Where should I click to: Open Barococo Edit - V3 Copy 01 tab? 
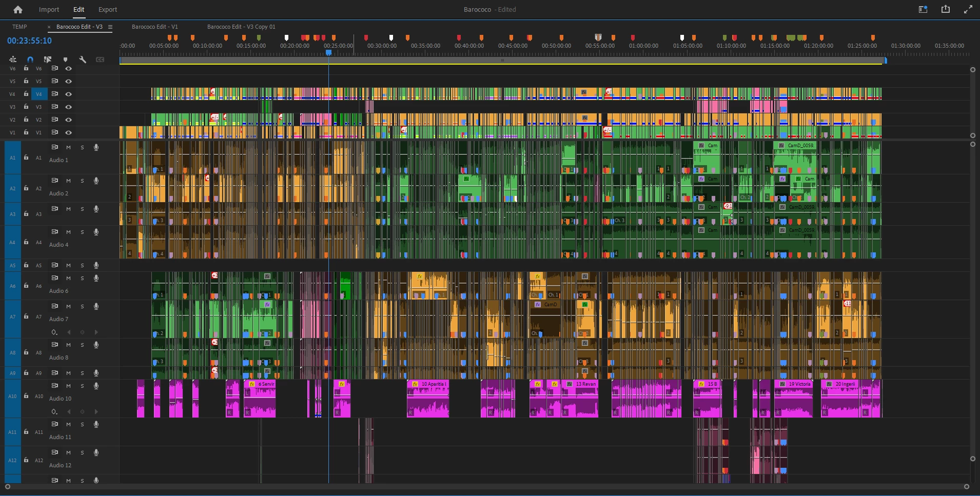[x=241, y=27]
